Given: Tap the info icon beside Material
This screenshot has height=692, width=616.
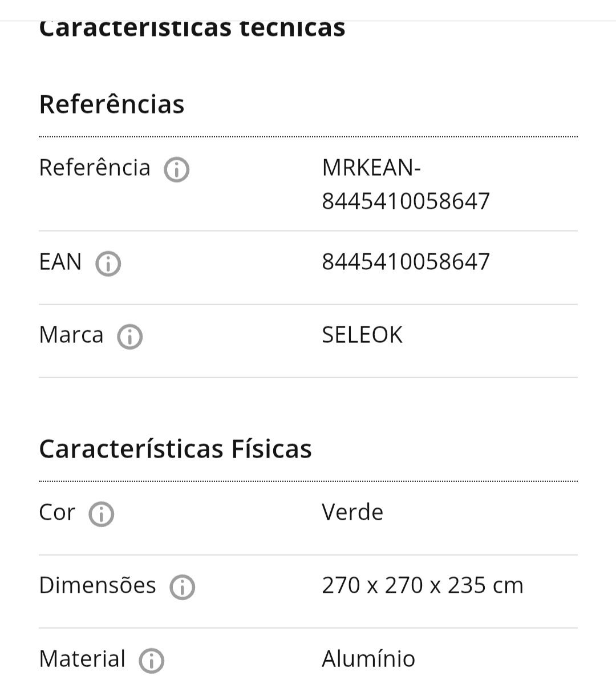Looking at the screenshot, I should (x=152, y=661).
